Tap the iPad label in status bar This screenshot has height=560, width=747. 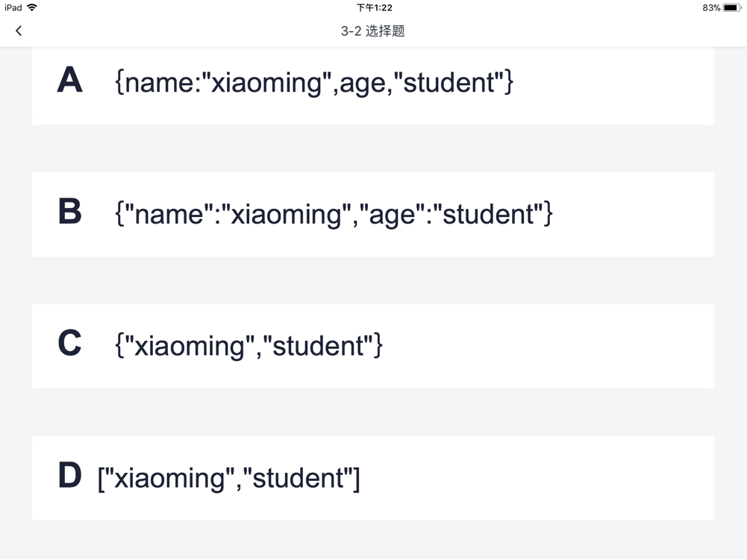[13, 7]
